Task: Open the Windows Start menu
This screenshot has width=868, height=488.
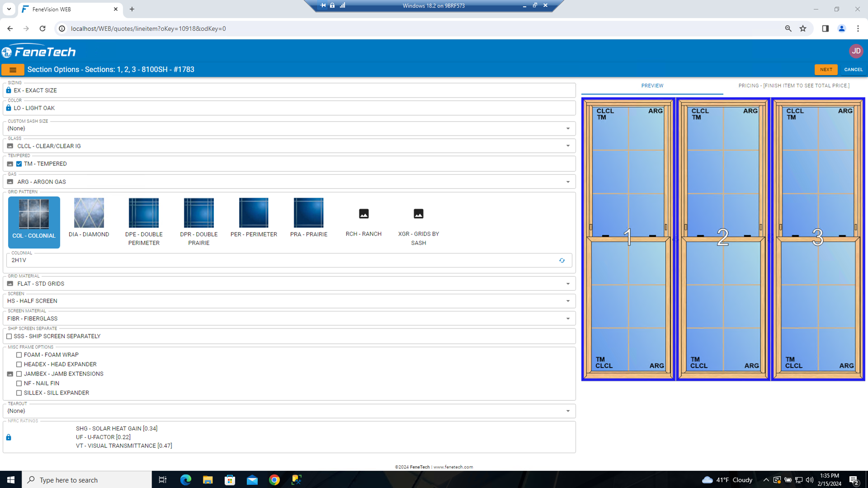Action: pos(11,480)
